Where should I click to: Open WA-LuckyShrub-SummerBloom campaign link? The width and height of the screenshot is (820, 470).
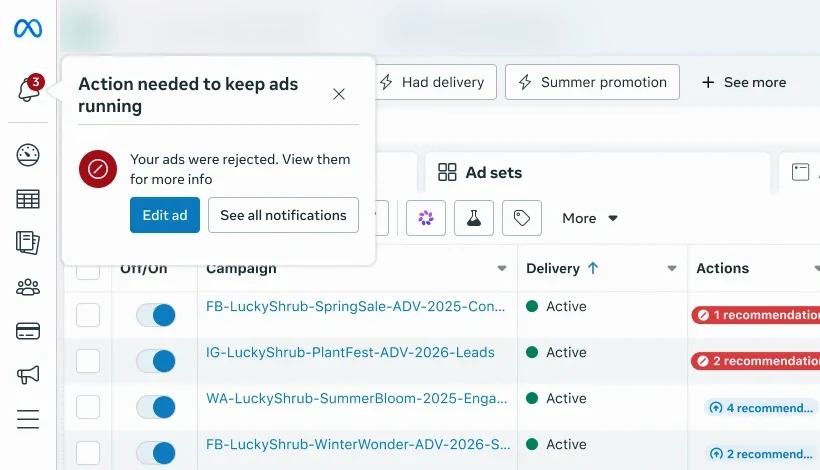(356, 398)
